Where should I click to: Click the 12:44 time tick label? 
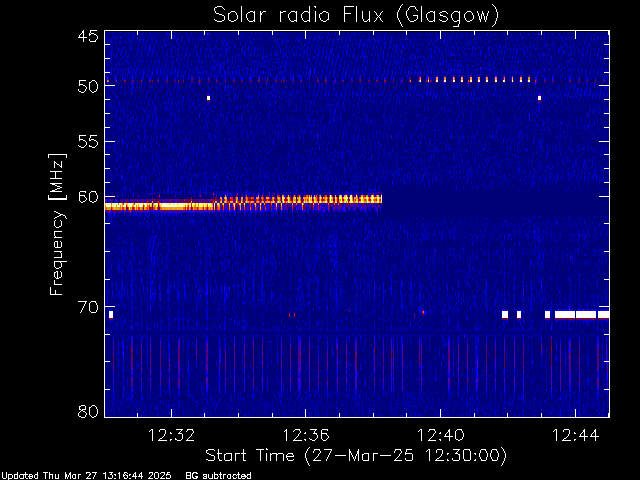point(575,436)
